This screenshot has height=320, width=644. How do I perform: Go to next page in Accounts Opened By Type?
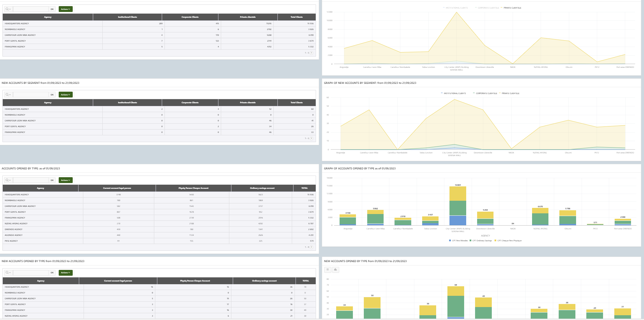311,247
